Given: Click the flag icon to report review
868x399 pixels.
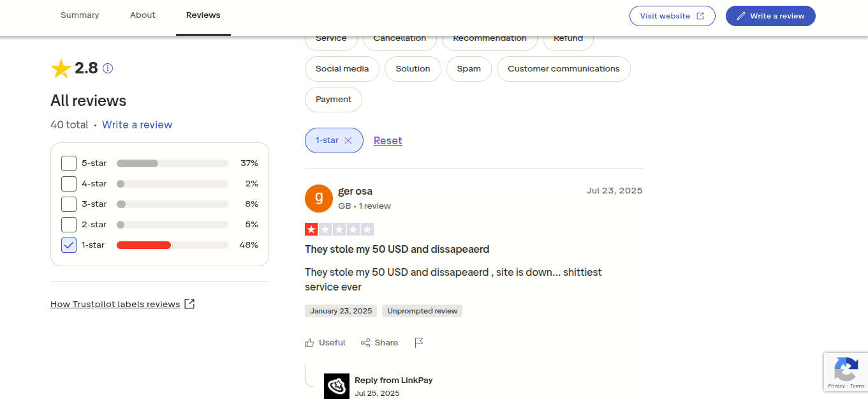Looking at the screenshot, I should coord(419,343).
